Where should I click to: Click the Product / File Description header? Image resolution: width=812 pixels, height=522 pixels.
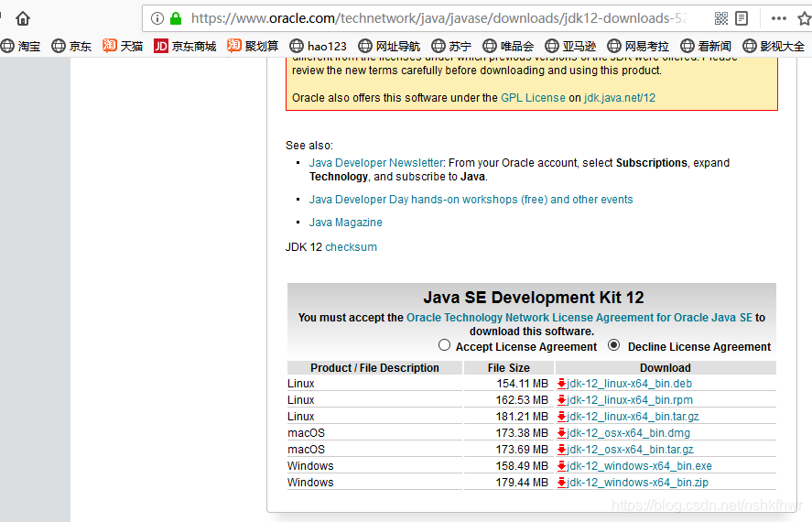pos(374,367)
